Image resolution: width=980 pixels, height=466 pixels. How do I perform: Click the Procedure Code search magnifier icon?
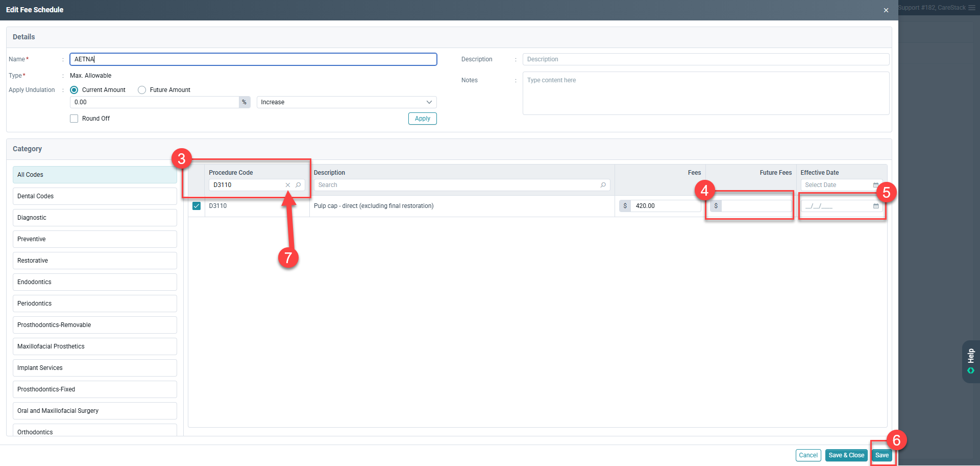point(298,185)
